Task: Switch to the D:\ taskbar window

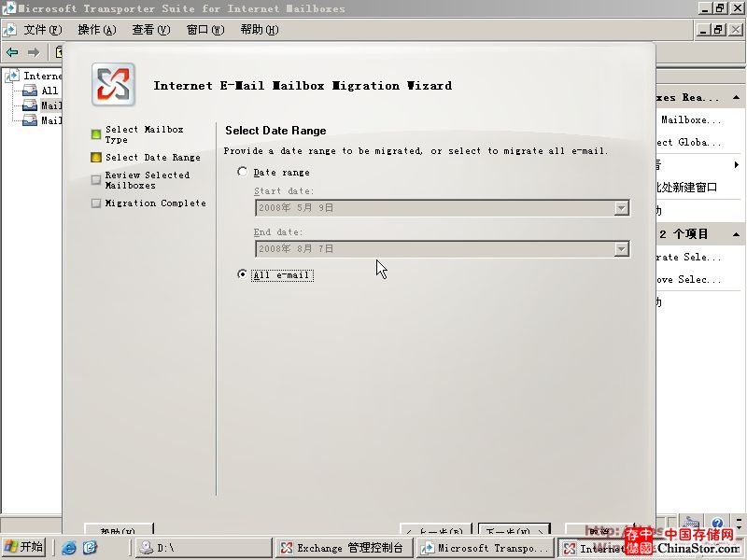Action: click(x=204, y=548)
